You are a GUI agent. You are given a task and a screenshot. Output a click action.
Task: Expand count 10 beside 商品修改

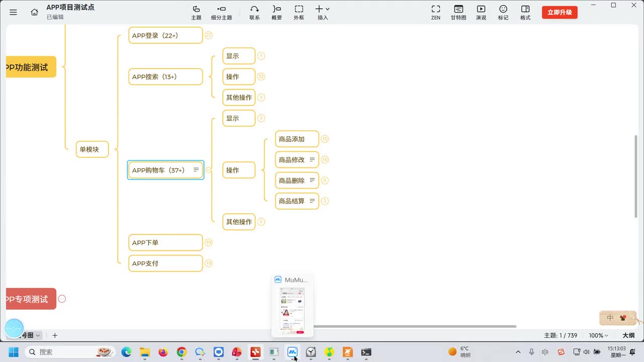point(325,159)
